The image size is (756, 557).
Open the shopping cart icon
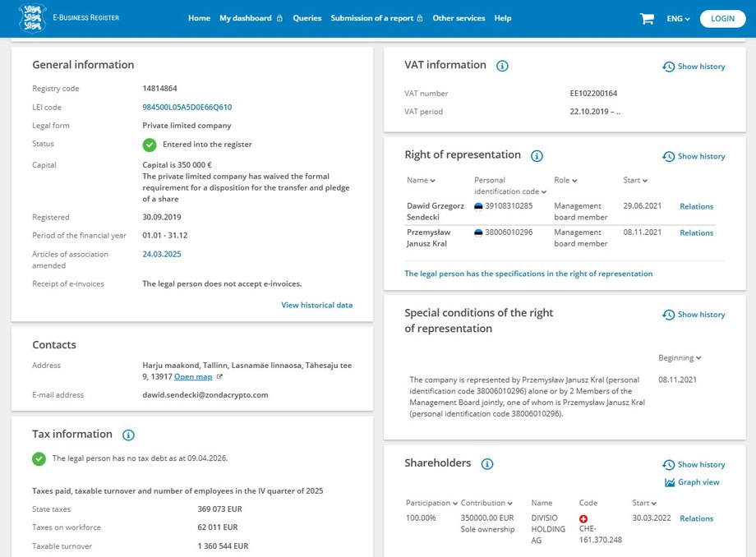coord(647,18)
